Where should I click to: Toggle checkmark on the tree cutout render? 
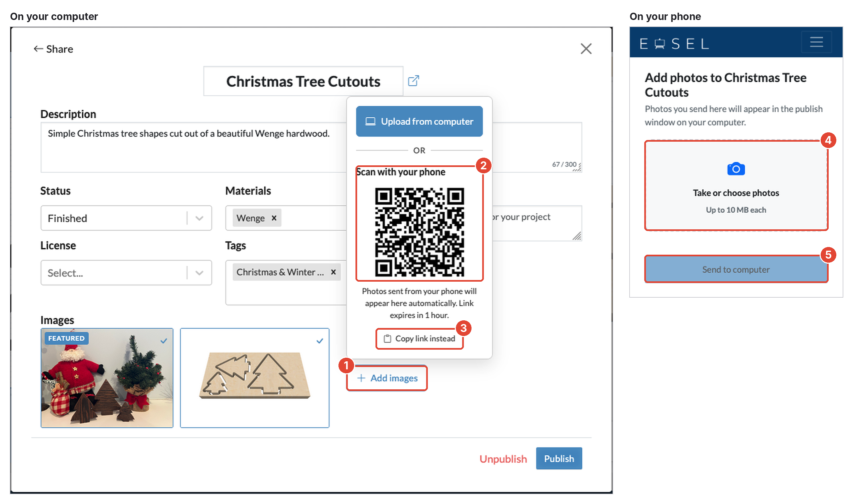(x=320, y=341)
